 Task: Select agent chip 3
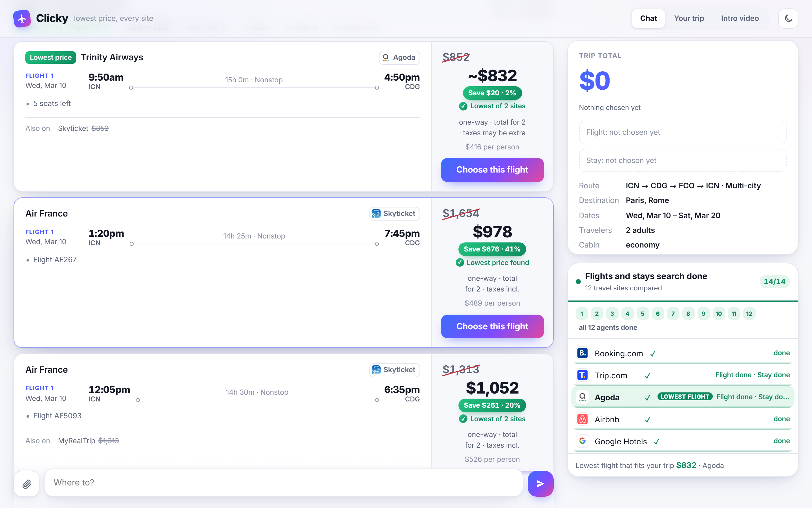click(612, 314)
